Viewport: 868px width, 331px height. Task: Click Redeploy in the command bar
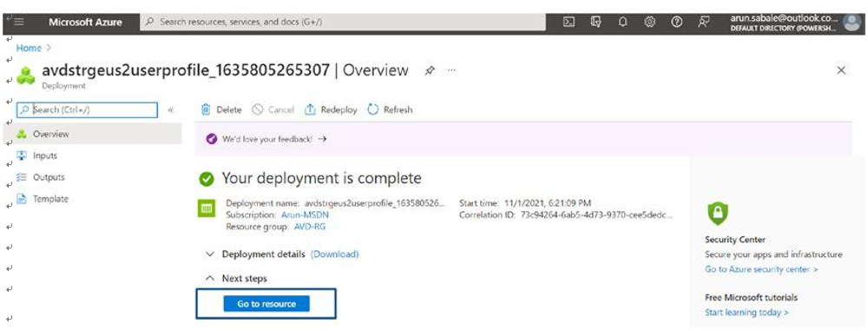click(x=331, y=109)
